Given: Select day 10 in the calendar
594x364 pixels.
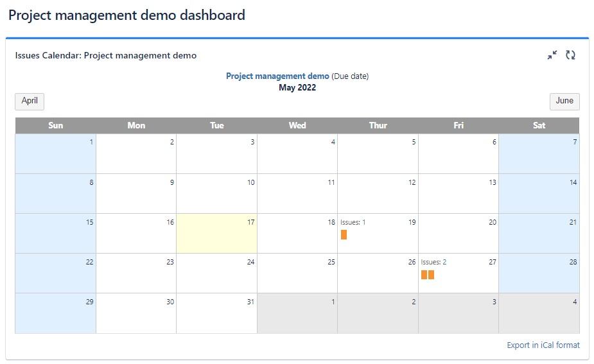Looking at the screenshot, I should (216, 193).
